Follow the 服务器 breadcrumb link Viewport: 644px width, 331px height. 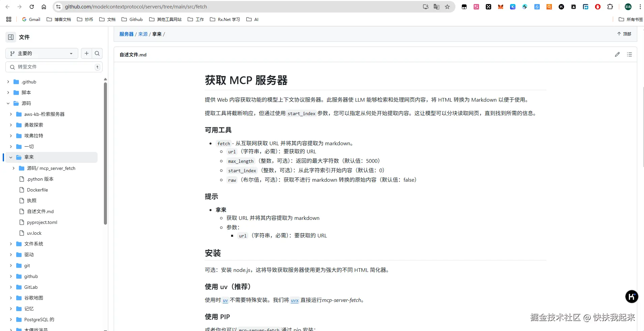127,34
